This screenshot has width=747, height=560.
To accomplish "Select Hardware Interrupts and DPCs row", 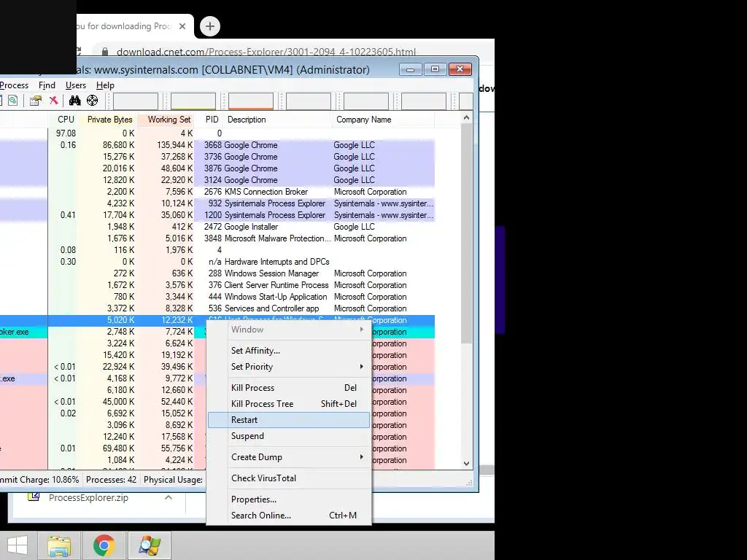I will click(217, 262).
